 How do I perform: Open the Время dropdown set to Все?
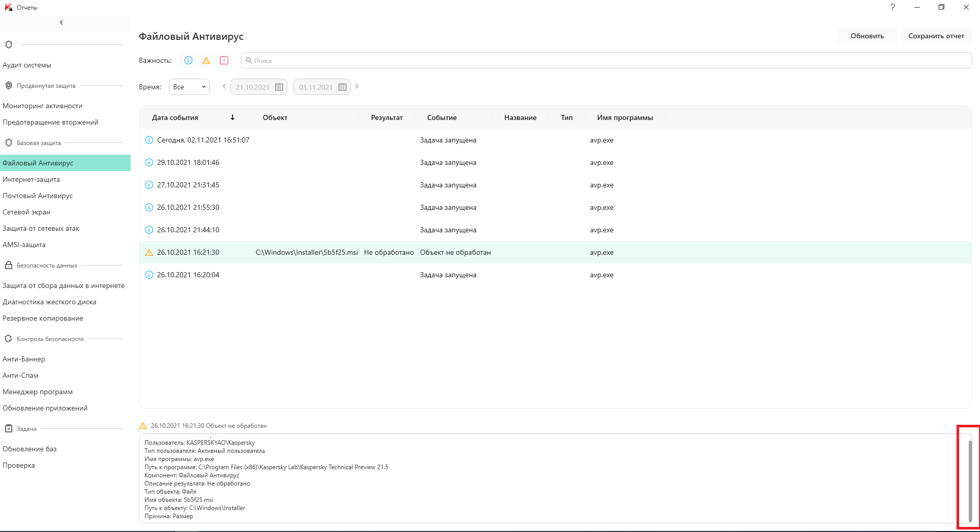coord(189,87)
